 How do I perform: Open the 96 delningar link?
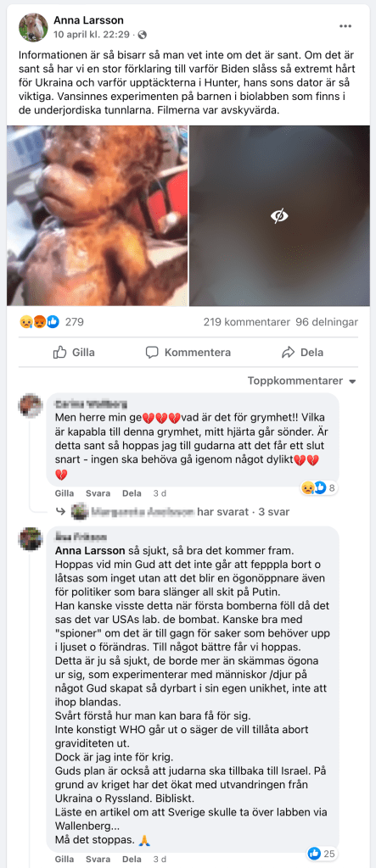coord(327,321)
